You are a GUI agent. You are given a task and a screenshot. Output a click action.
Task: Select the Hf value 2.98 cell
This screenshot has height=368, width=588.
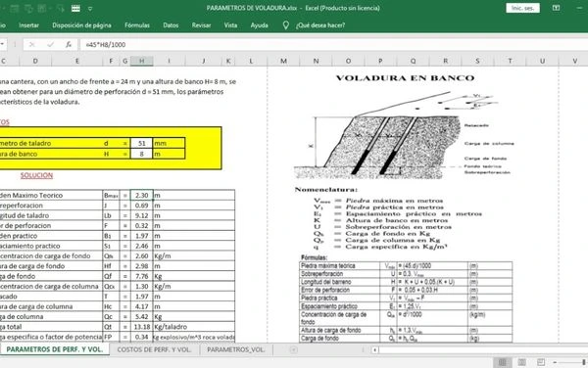click(141, 266)
